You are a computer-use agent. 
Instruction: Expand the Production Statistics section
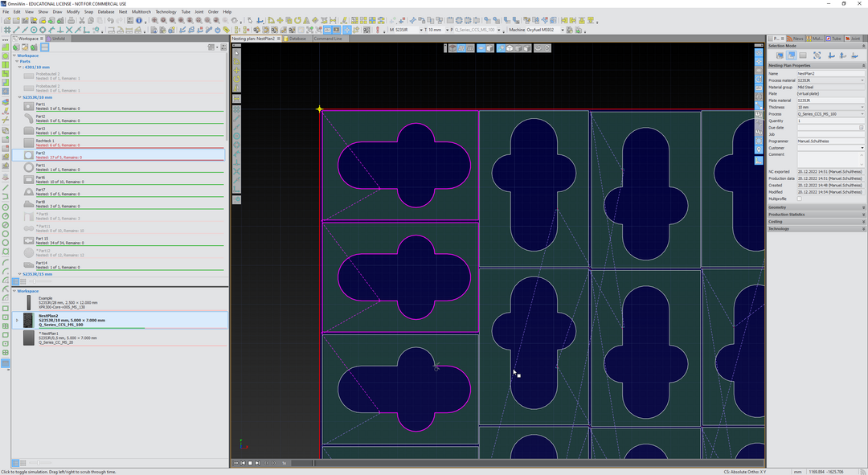coord(816,215)
